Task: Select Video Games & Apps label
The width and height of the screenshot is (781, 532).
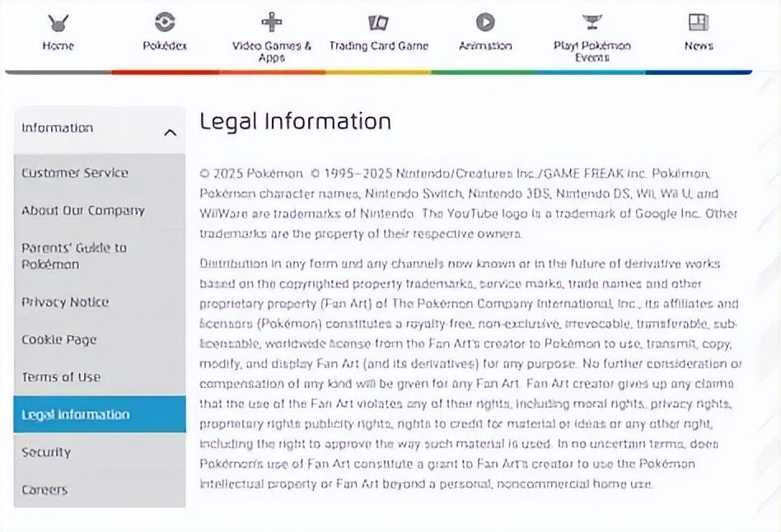Action: [272, 51]
